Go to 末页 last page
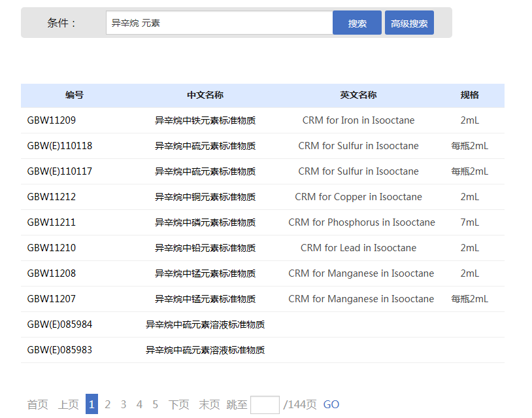 (x=209, y=404)
